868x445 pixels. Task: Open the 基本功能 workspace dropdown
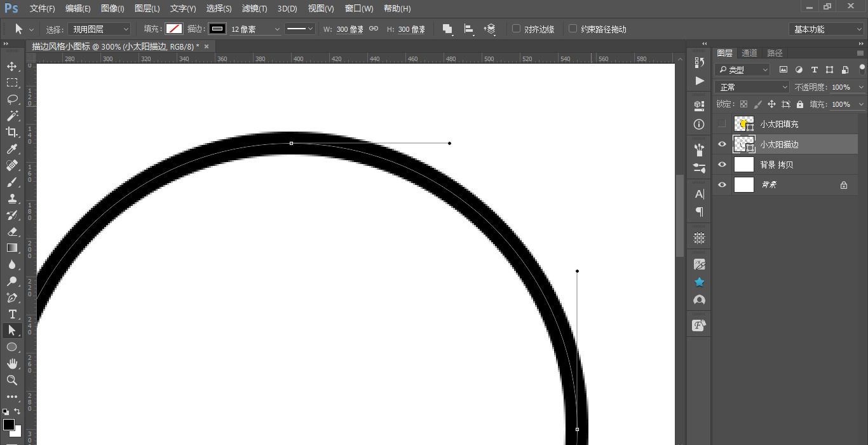[826, 29]
